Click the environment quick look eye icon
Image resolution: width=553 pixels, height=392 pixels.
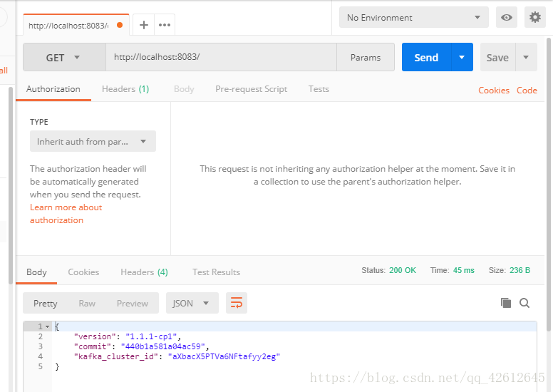pyautogui.click(x=507, y=17)
